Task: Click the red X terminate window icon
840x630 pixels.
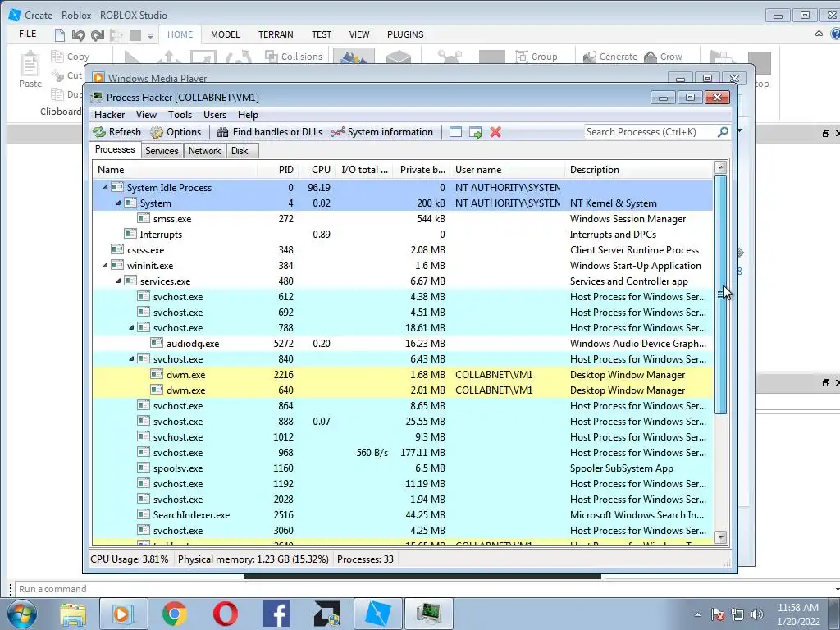Action: tap(495, 132)
